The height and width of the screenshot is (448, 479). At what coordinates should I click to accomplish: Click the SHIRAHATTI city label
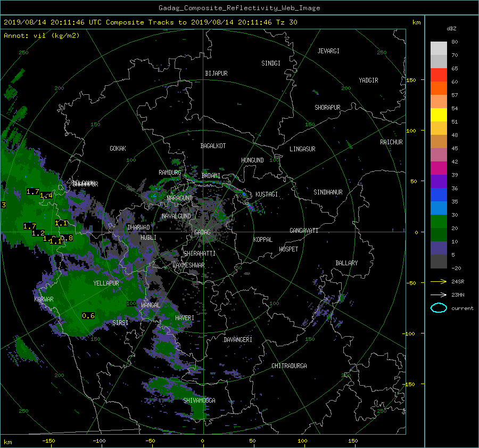[200, 254]
